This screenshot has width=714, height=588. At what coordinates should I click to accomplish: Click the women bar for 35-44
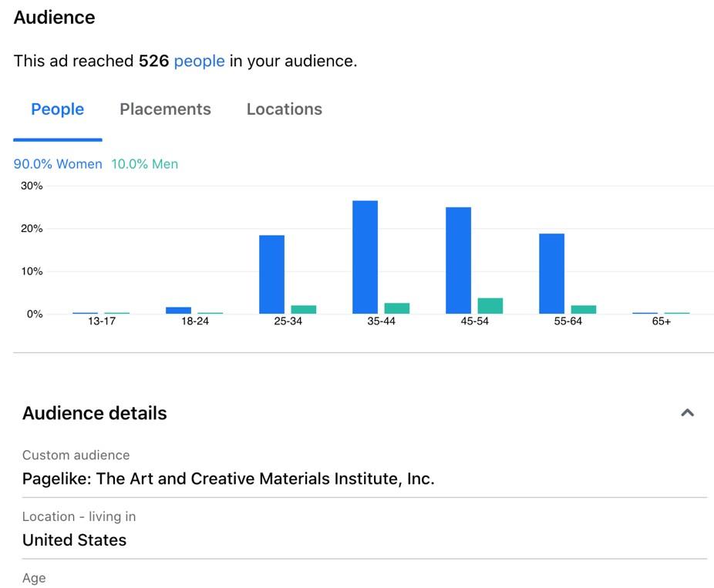click(365, 257)
